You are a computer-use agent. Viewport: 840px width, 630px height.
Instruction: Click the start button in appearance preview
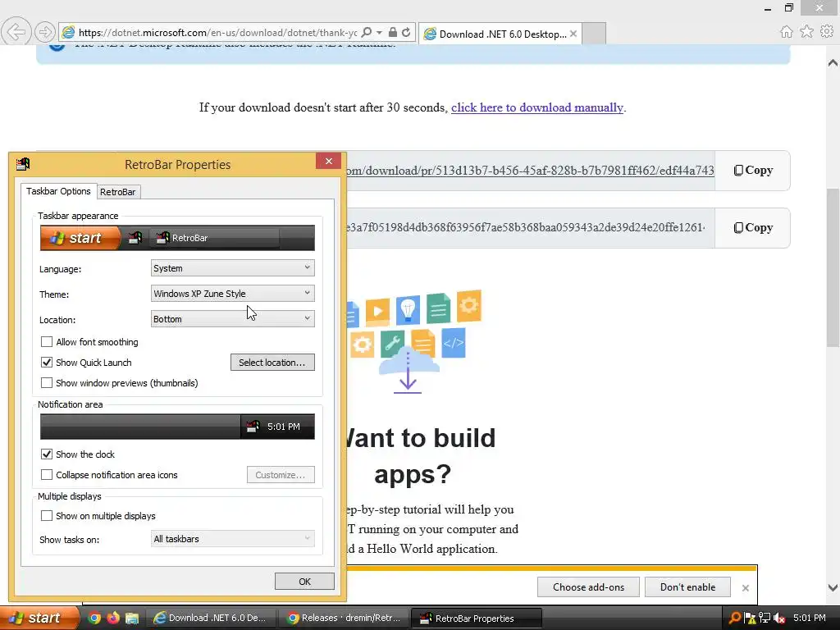(80, 238)
